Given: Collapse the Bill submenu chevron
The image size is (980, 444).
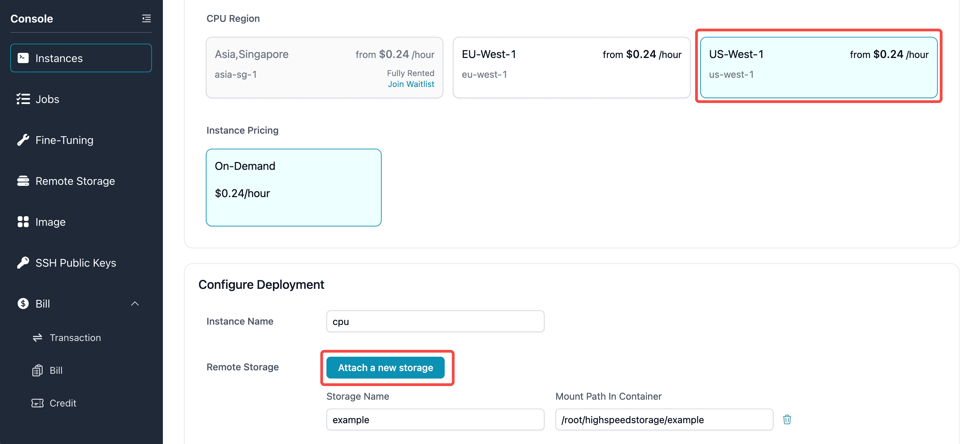Looking at the screenshot, I should tap(135, 304).
